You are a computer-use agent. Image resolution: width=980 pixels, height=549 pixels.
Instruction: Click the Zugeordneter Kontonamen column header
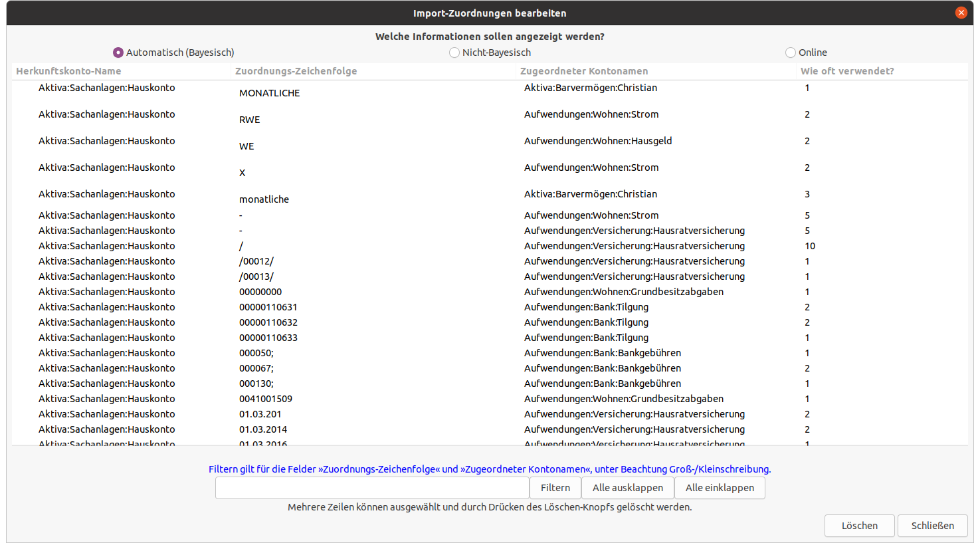[x=584, y=71]
